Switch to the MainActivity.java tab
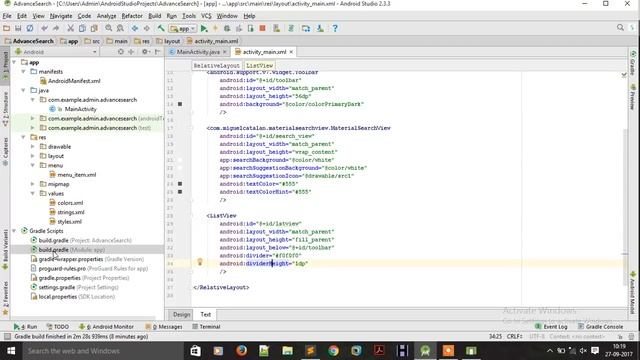Screen dimensions: 640x360 click(198, 52)
